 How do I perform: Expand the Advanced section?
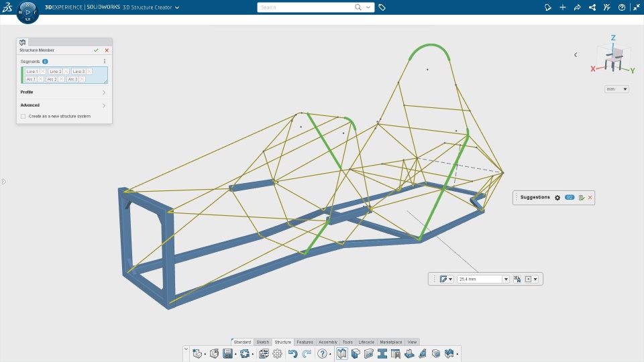point(64,105)
